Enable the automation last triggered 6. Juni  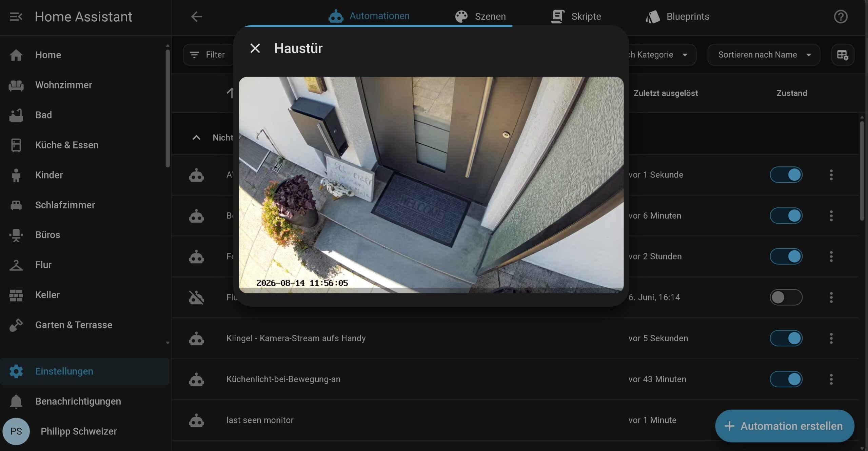point(786,298)
